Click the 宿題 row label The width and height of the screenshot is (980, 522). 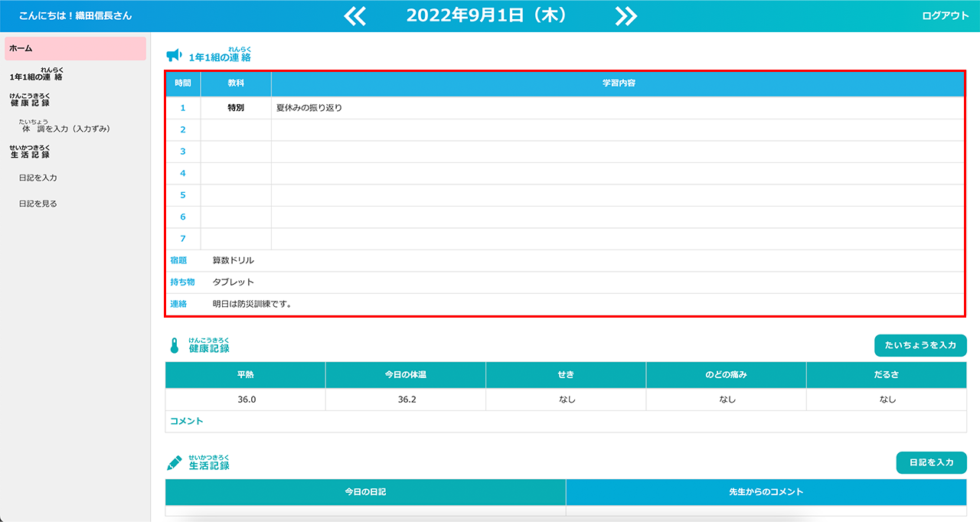[178, 260]
